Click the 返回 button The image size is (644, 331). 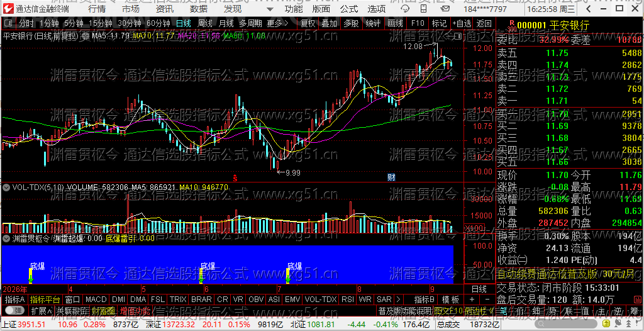tap(484, 23)
